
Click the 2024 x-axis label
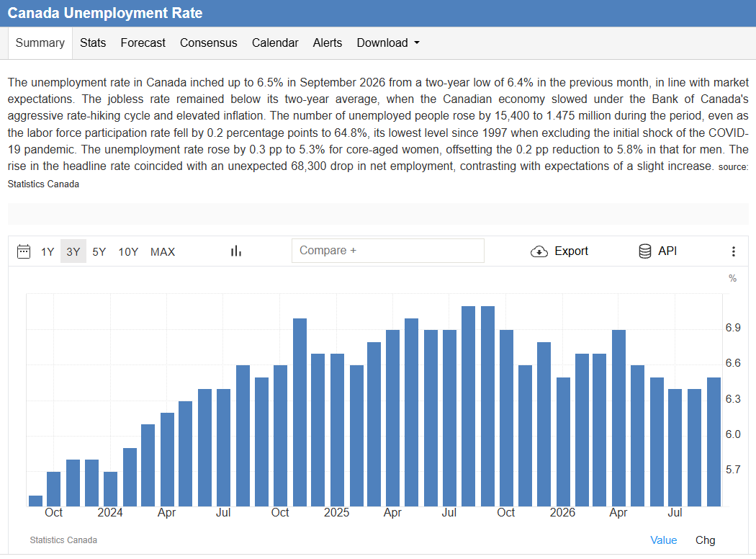pyautogui.click(x=110, y=513)
